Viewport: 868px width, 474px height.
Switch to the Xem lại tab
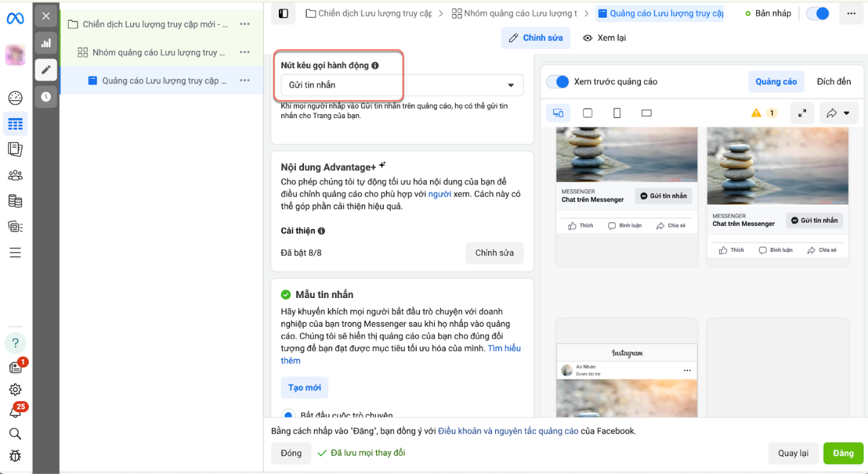pyautogui.click(x=604, y=38)
